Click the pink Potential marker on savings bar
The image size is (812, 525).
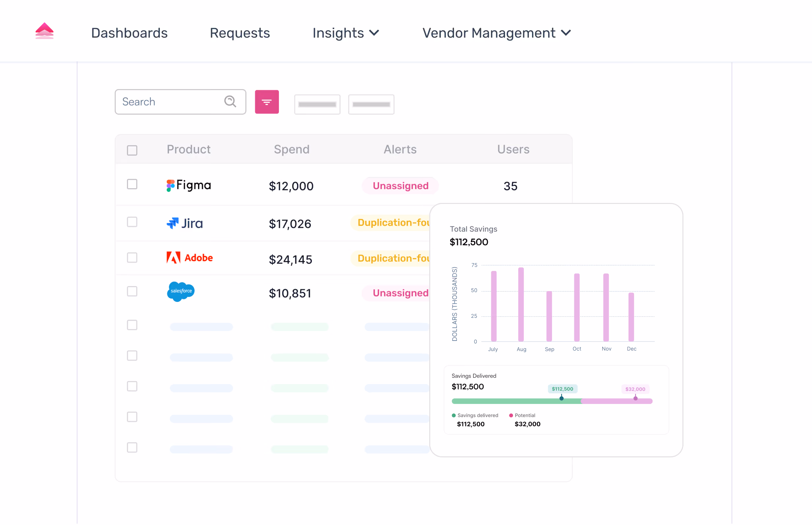pyautogui.click(x=635, y=399)
